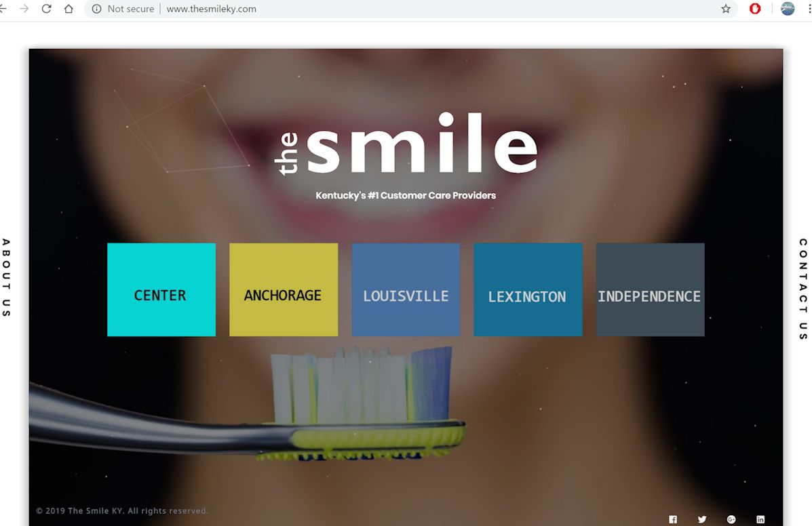Screen dimensions: 812x526
Task: Open the browser three-dot menu
Action: click(x=809, y=9)
